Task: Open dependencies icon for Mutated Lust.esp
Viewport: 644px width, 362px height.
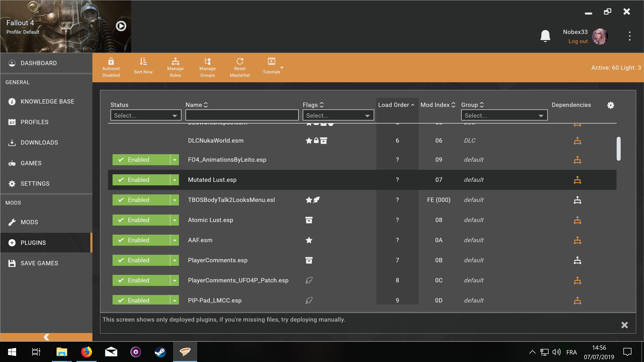Action: click(577, 180)
